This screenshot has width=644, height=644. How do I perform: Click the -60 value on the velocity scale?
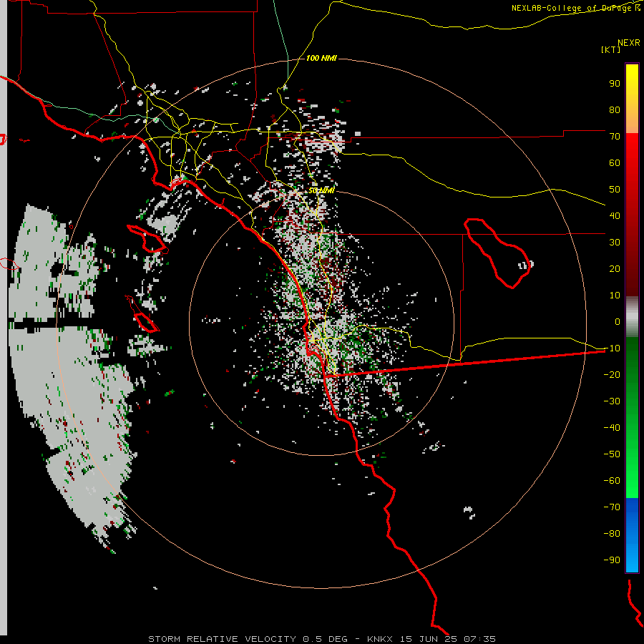coord(612,481)
